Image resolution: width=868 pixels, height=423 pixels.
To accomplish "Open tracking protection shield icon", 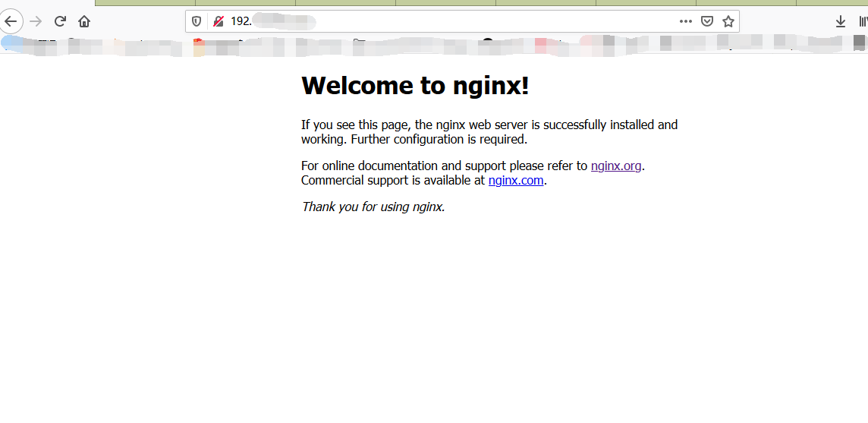I will (x=196, y=21).
